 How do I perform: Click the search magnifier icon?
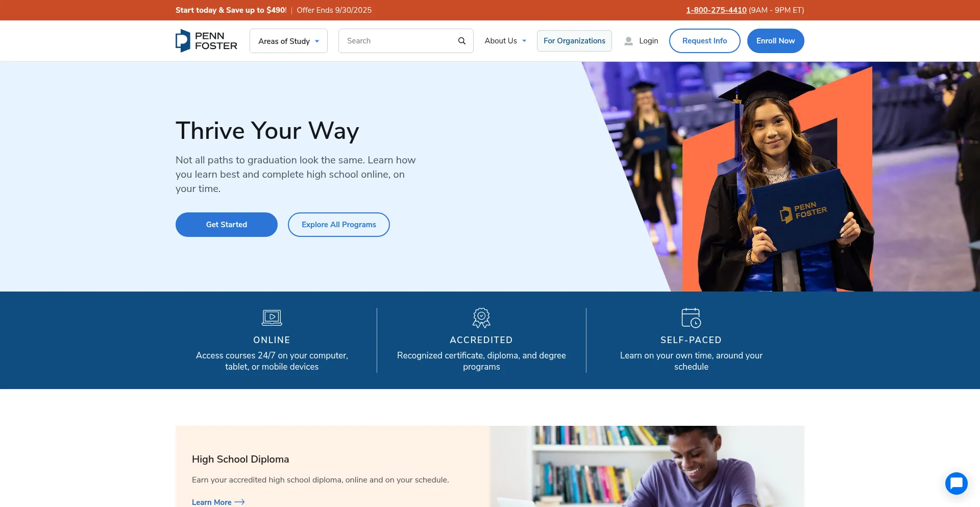[x=461, y=41]
